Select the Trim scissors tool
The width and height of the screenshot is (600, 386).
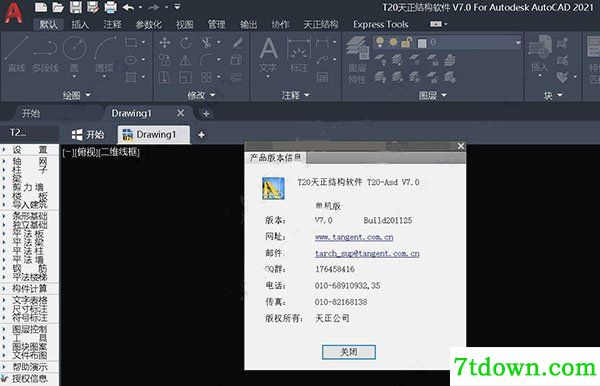(207, 42)
